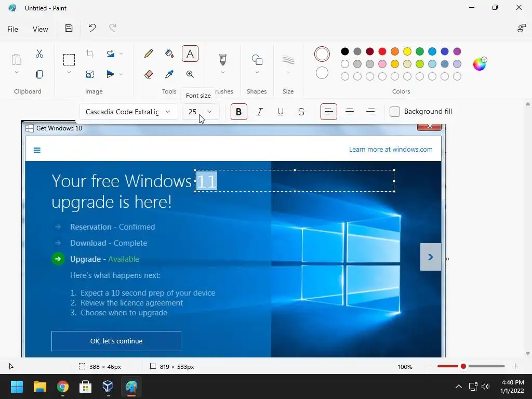Click the Resize and skew icon
Screen dimensions: 532x399
(x=90, y=74)
